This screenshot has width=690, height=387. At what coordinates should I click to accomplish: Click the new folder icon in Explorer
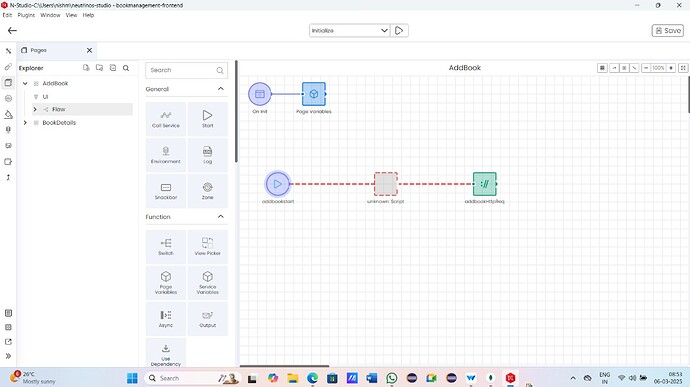[x=99, y=68]
